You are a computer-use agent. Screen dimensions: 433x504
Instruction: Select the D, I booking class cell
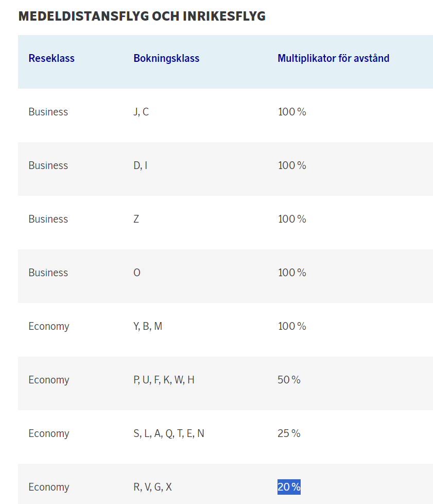tap(140, 165)
